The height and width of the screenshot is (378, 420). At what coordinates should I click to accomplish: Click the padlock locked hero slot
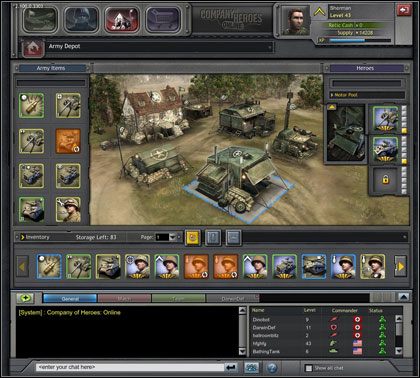pyautogui.click(x=385, y=180)
